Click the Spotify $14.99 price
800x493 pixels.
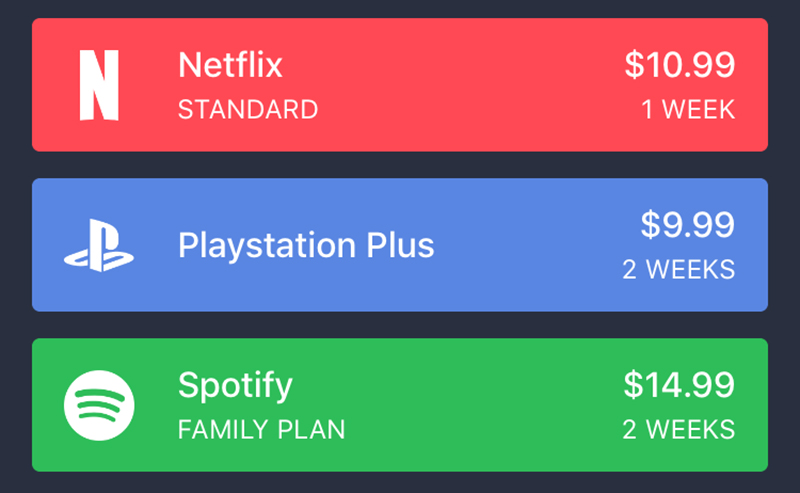pyautogui.click(x=679, y=385)
